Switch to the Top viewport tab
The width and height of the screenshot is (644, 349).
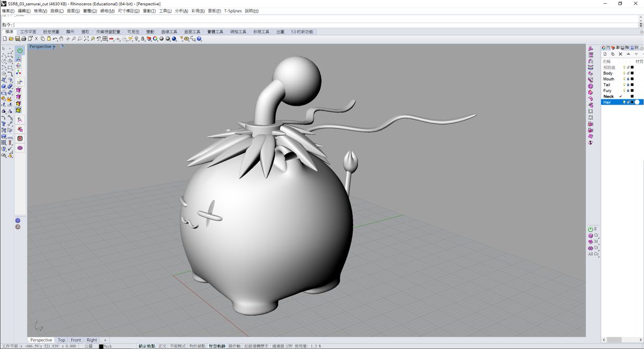tap(62, 340)
